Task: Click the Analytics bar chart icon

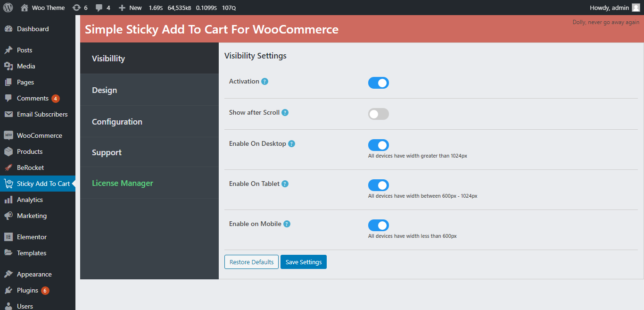Action: coord(8,200)
